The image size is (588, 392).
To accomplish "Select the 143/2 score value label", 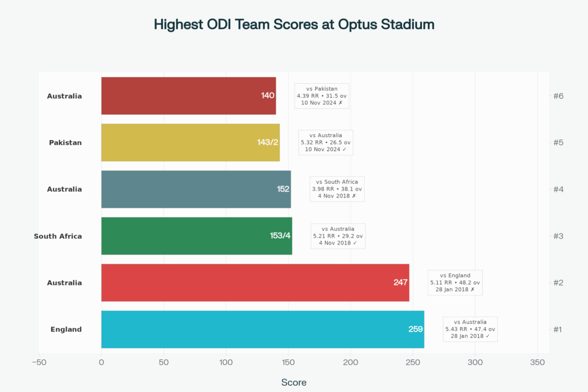I will pos(268,142).
